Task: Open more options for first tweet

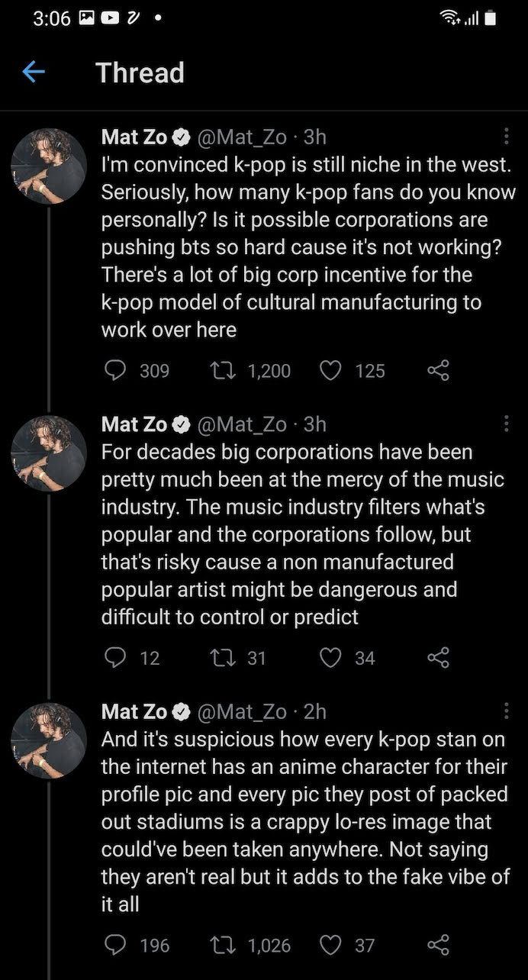Action: [x=506, y=137]
